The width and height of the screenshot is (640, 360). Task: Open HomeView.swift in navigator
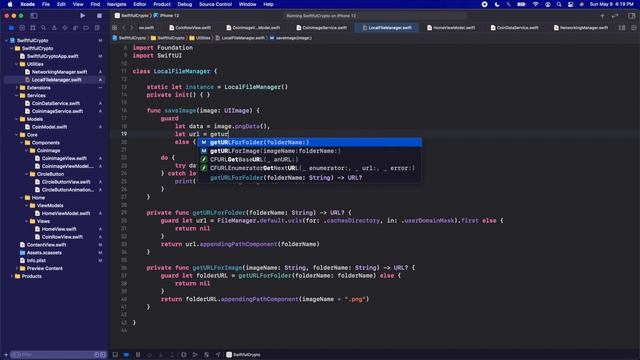pos(59,229)
